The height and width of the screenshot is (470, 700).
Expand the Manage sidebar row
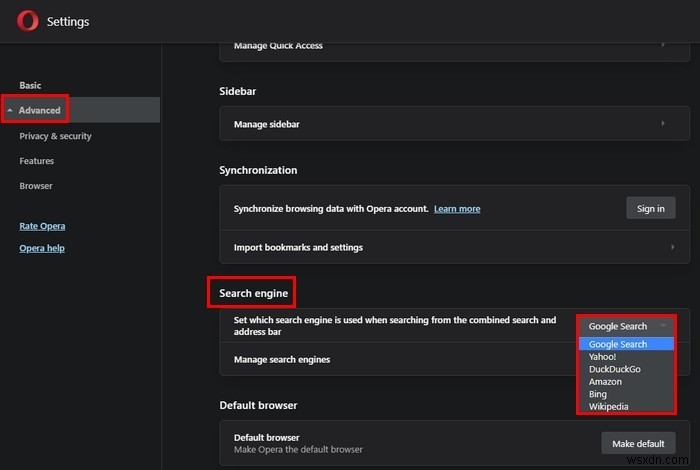pyautogui.click(x=453, y=124)
